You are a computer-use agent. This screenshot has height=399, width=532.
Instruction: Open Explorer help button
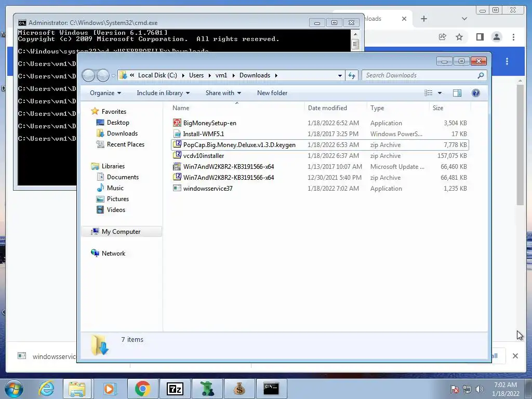(476, 93)
